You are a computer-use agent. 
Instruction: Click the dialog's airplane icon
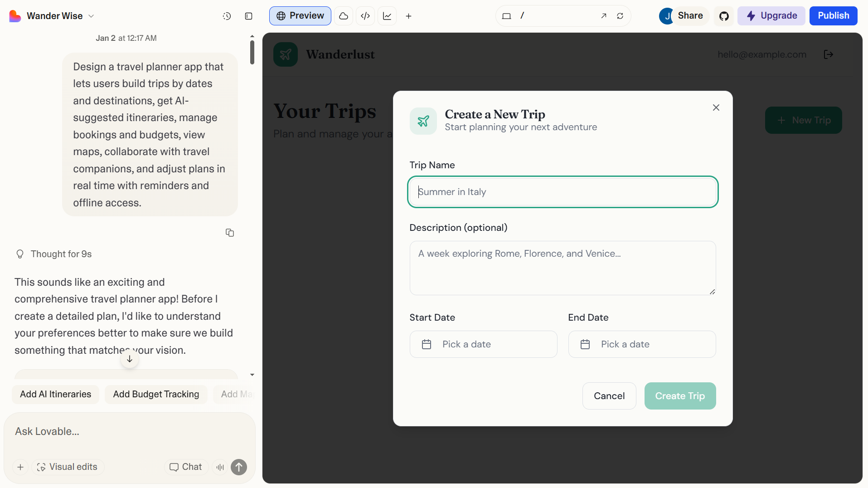(x=423, y=121)
